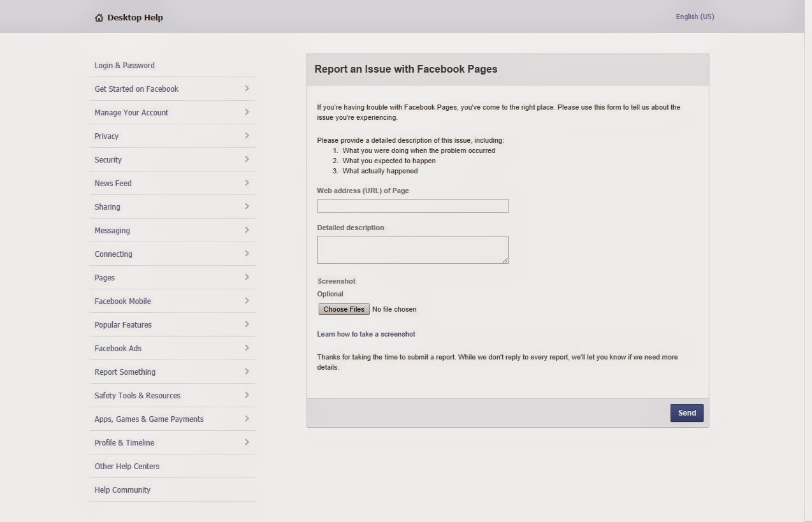This screenshot has height=522, width=812.
Task: Focus the Detailed description text box
Action: pos(412,249)
